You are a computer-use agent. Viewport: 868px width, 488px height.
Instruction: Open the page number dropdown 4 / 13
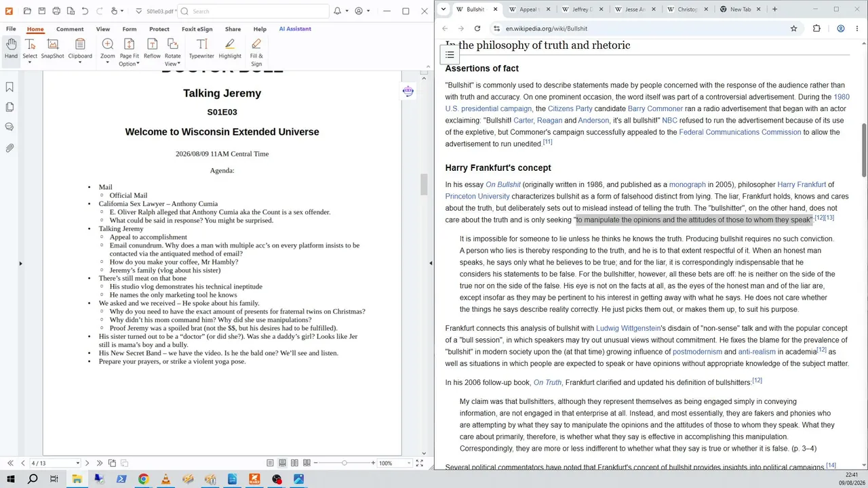pos(77,463)
